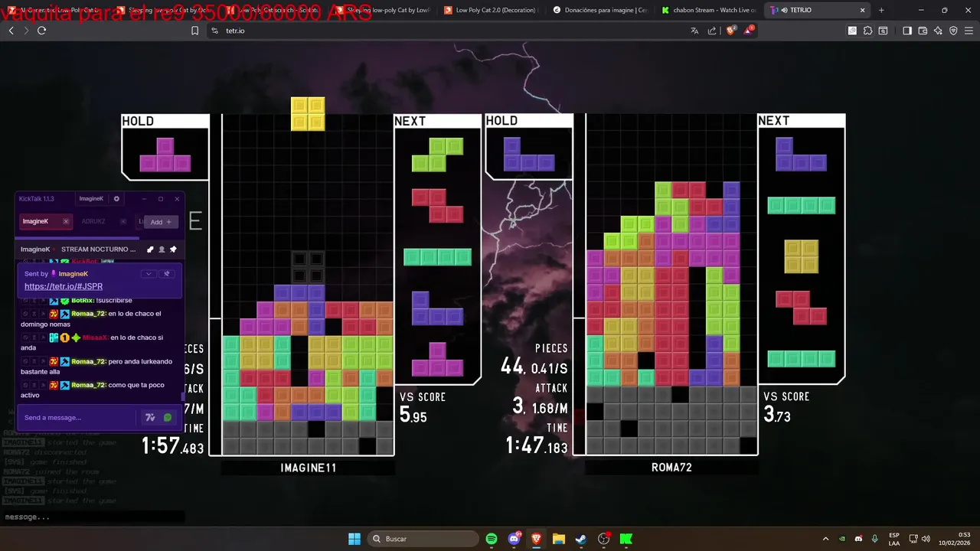The width and height of the screenshot is (980, 551).
Task: Toggle the browser sidebar panel
Action: [907, 31]
